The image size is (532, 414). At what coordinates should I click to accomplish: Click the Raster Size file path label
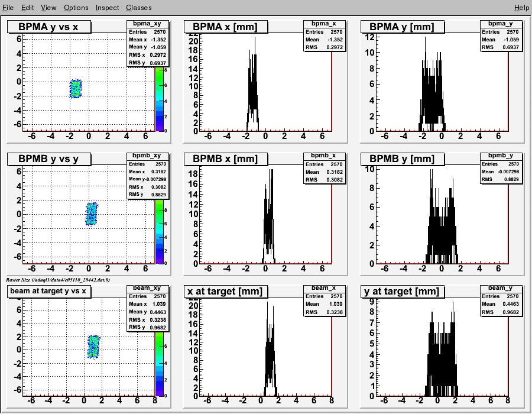click(58, 280)
